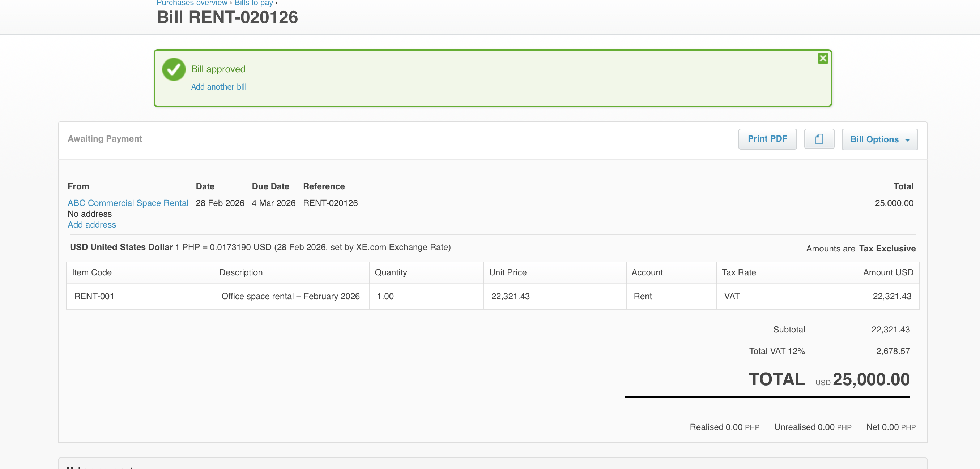Click the green approved checkmark icon
The height and width of the screenshot is (469, 980).
tap(174, 69)
